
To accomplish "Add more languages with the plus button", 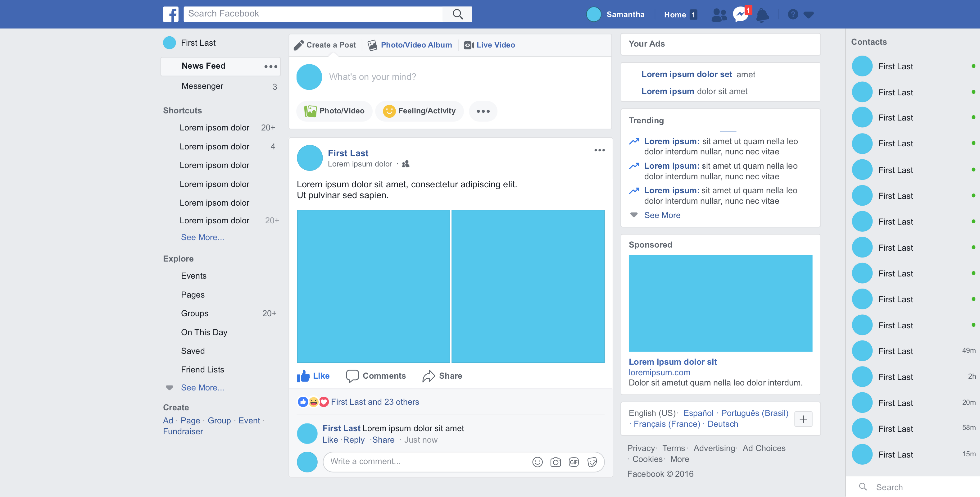I will pyautogui.click(x=803, y=419).
